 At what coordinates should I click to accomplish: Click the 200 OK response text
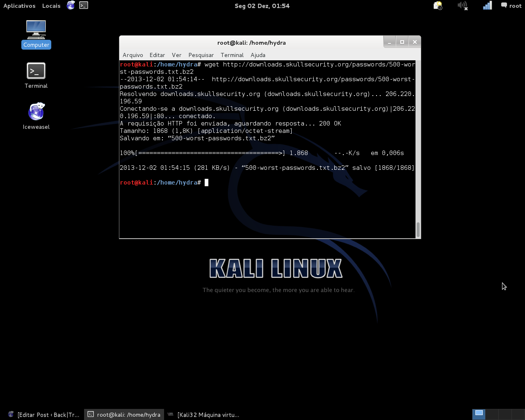(x=330, y=123)
